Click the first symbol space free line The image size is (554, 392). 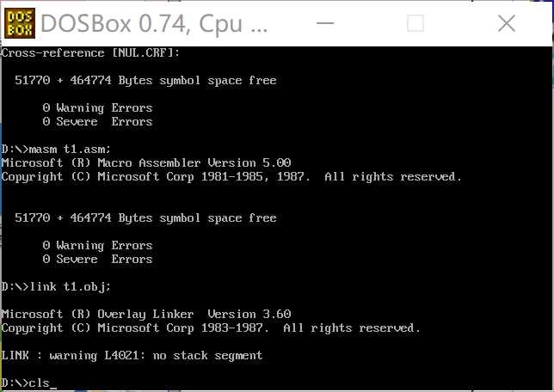[x=145, y=81]
